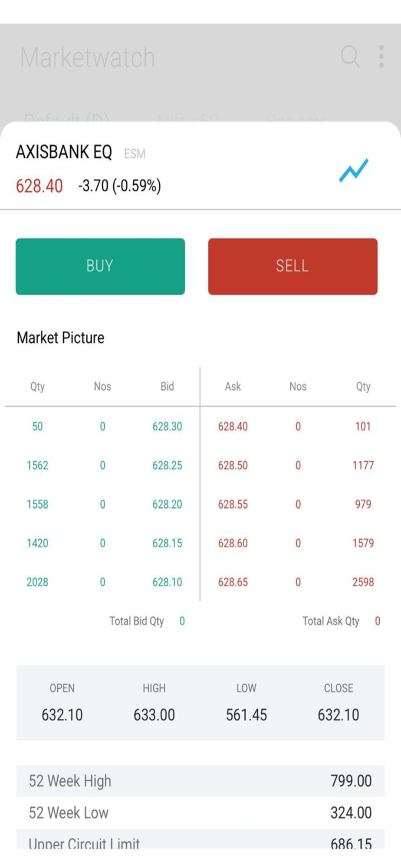Tap the Marketwatch search icon
The image size is (401, 868).
tap(350, 56)
